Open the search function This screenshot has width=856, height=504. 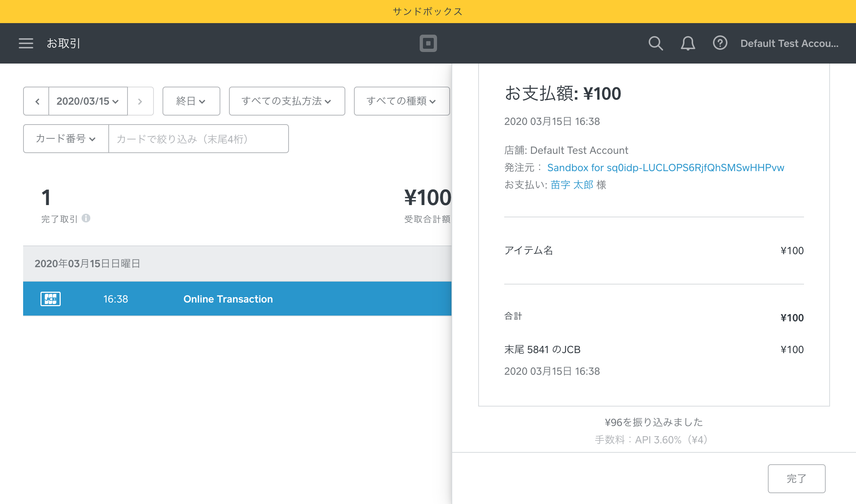[x=656, y=43]
